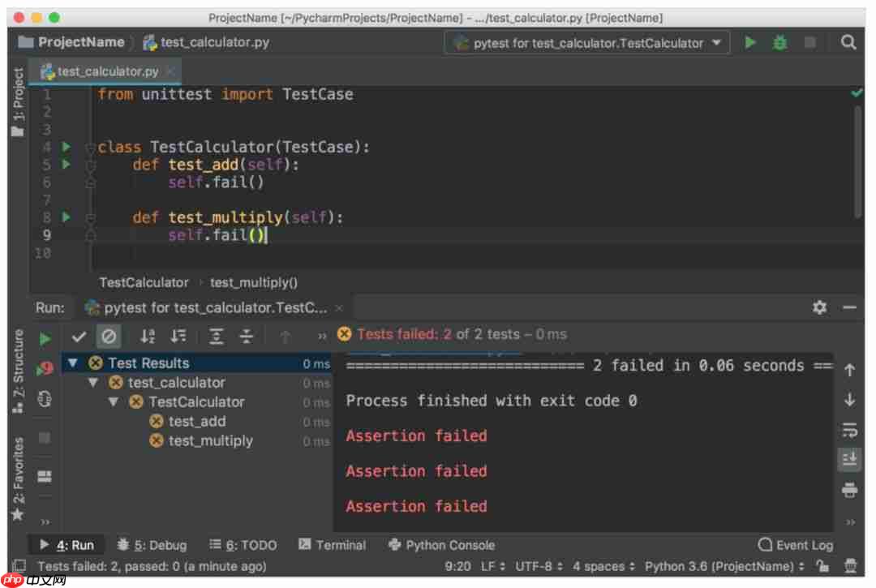Collapse the TestCalculator node in test results
This screenshot has height=588, width=876.
point(114,401)
